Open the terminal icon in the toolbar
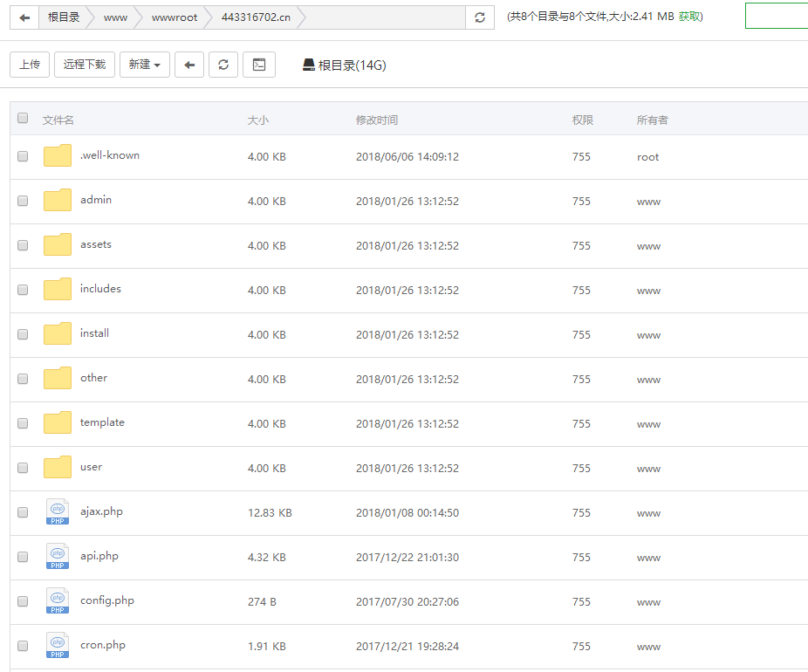The height and width of the screenshot is (672, 808). tap(259, 65)
